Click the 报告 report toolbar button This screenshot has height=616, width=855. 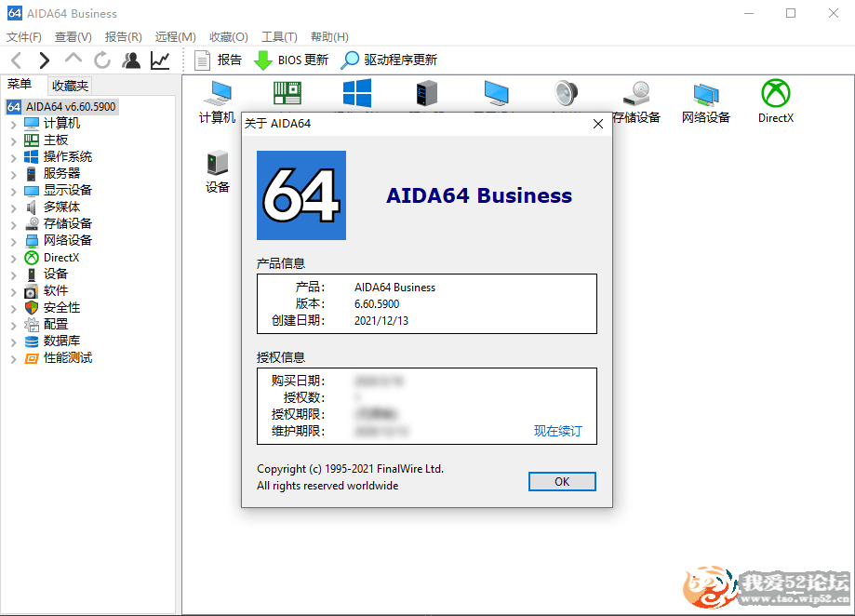[218, 60]
